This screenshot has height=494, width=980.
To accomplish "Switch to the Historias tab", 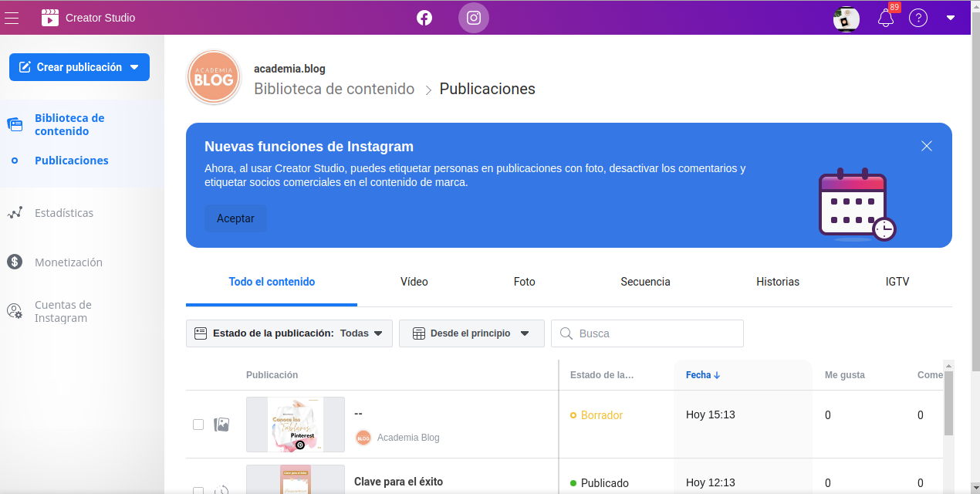I will coord(778,282).
